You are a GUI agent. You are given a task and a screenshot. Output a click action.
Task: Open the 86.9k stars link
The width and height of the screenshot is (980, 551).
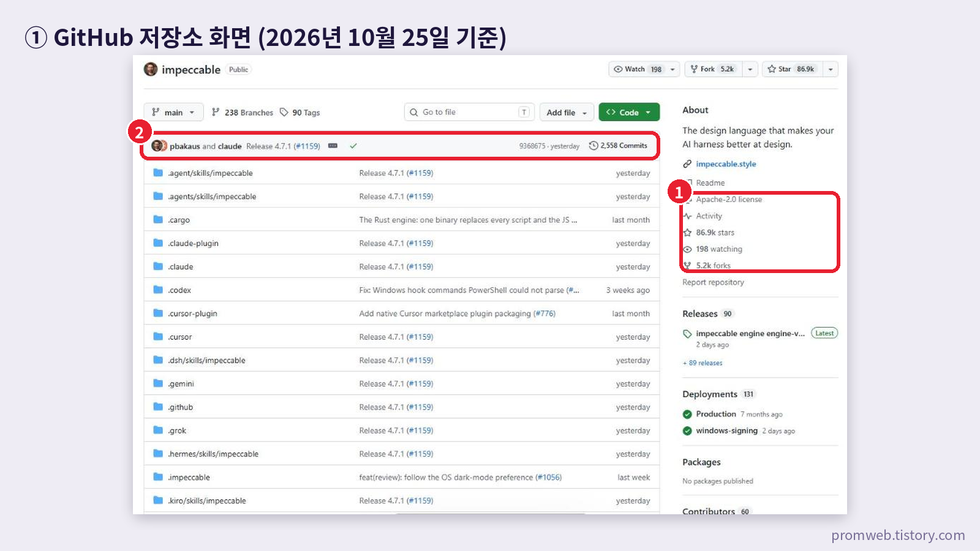pyautogui.click(x=715, y=233)
